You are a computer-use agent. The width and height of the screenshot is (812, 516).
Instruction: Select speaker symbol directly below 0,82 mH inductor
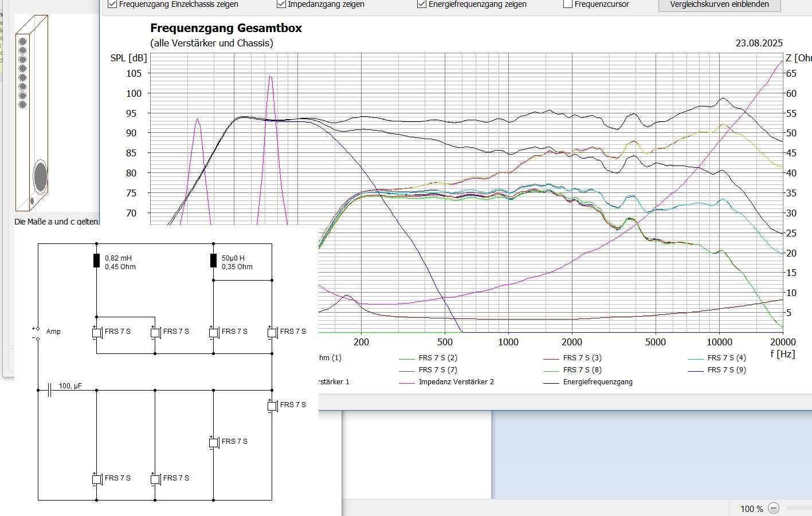click(97, 332)
